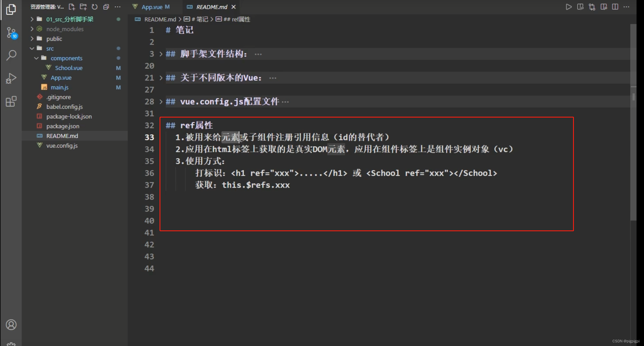This screenshot has height=346, width=644.
Task: Select the README.md editor tab
Action: 212,7
